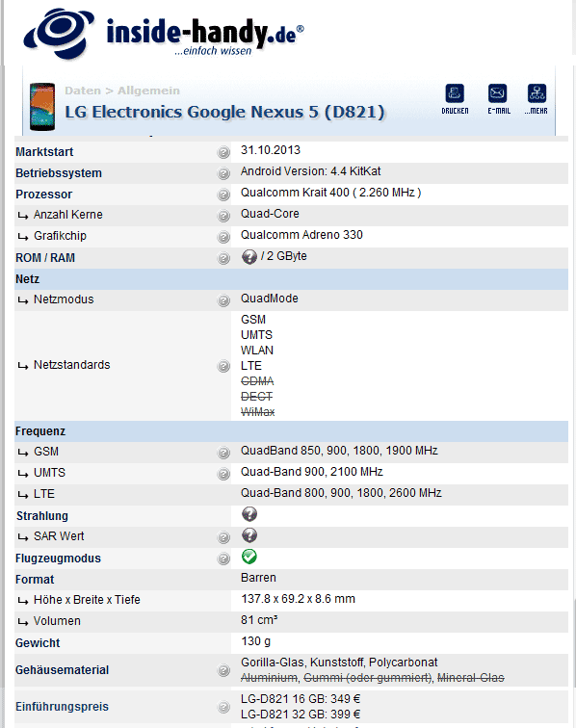Click the Allgemein breadcrumb link

pyautogui.click(x=148, y=91)
